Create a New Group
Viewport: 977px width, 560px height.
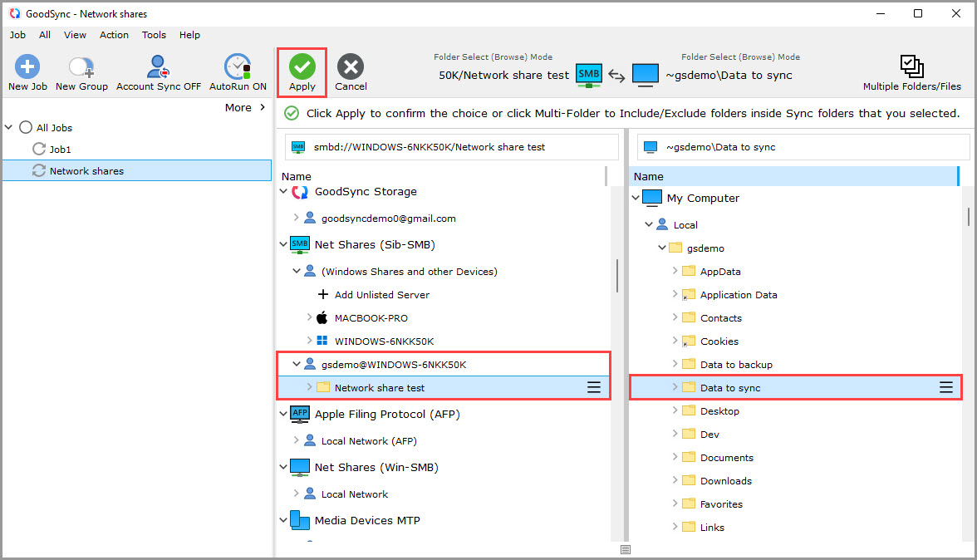click(81, 71)
